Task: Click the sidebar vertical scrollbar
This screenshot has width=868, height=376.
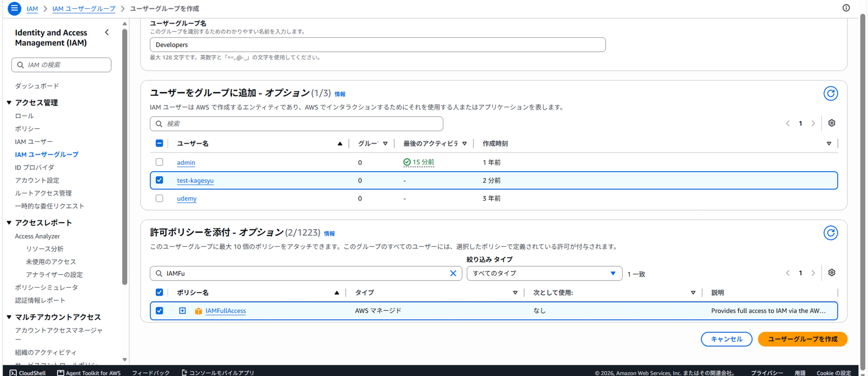Action: point(125,157)
